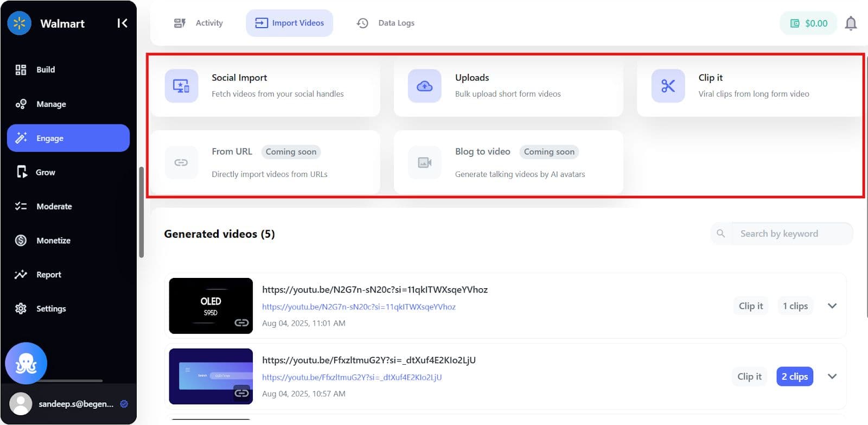Click the Walmart workspace name
This screenshot has height=425, width=868.
pyautogui.click(x=62, y=23)
